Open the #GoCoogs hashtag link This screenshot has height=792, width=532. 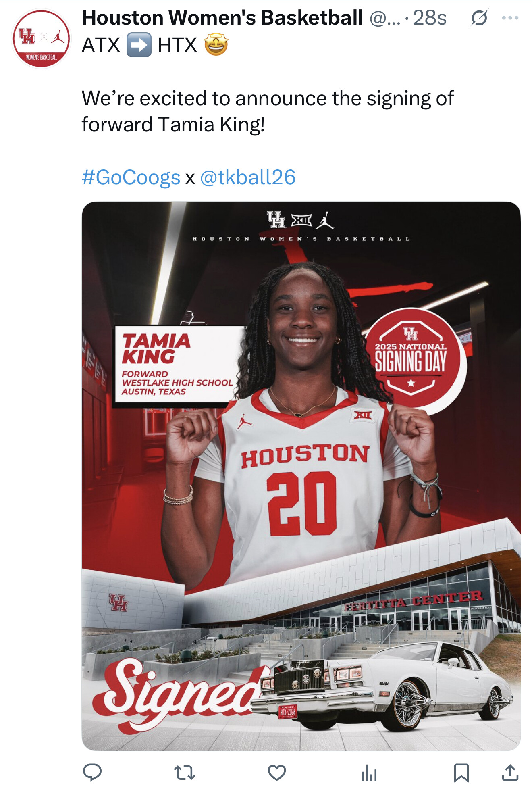pos(131,177)
